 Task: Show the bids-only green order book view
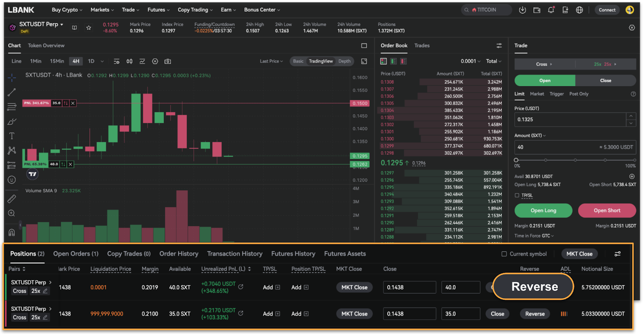tap(394, 61)
